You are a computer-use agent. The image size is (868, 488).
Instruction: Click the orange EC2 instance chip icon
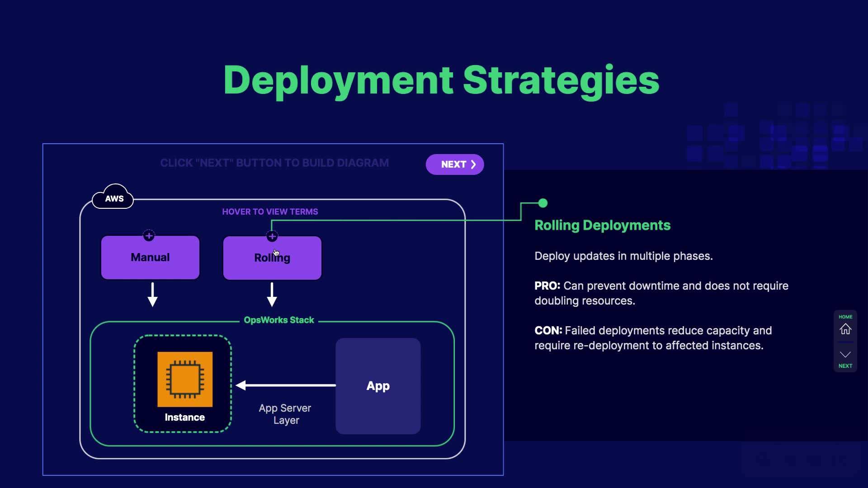tap(185, 379)
